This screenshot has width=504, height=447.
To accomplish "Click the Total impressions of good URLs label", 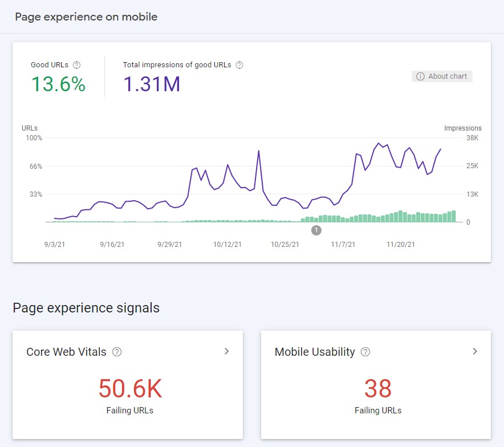I will [x=177, y=65].
